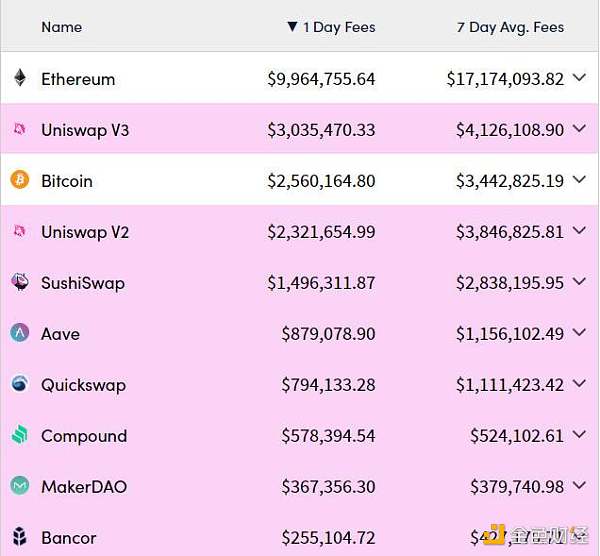Select Aave 1 day fees value $879,078.90
600x556 pixels.
point(328,334)
